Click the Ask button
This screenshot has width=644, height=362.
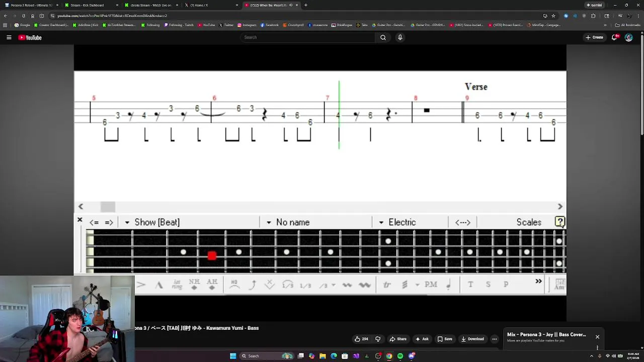click(x=422, y=339)
